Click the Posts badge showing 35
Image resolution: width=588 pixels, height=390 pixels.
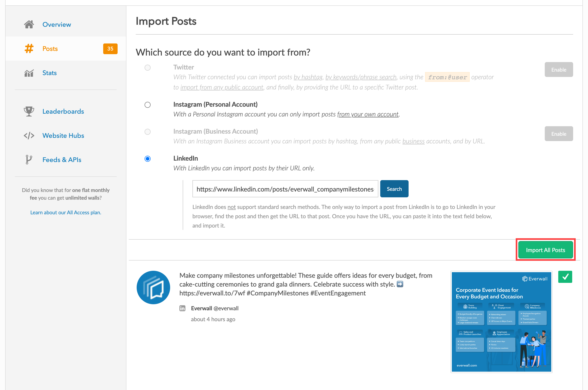coord(110,48)
